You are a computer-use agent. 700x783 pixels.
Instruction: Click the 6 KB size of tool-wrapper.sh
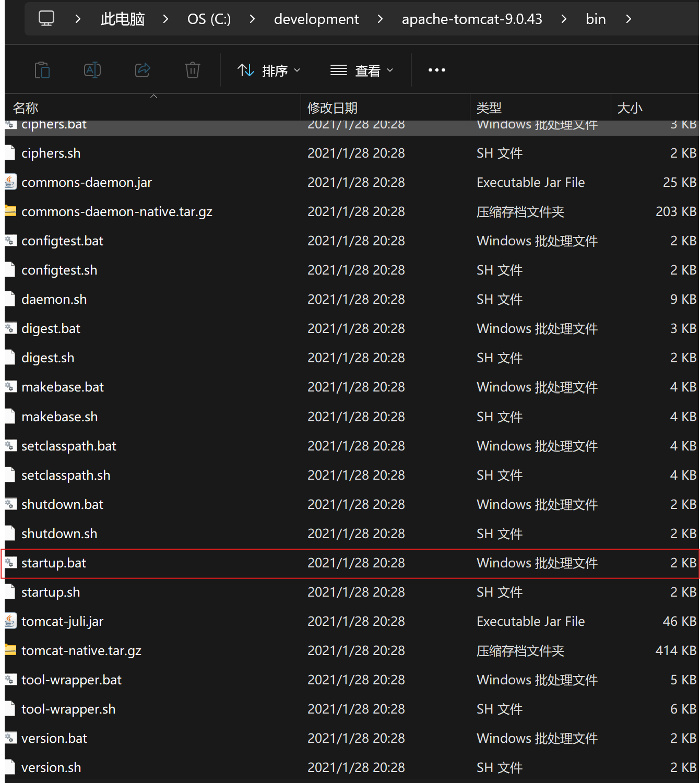[683, 709]
